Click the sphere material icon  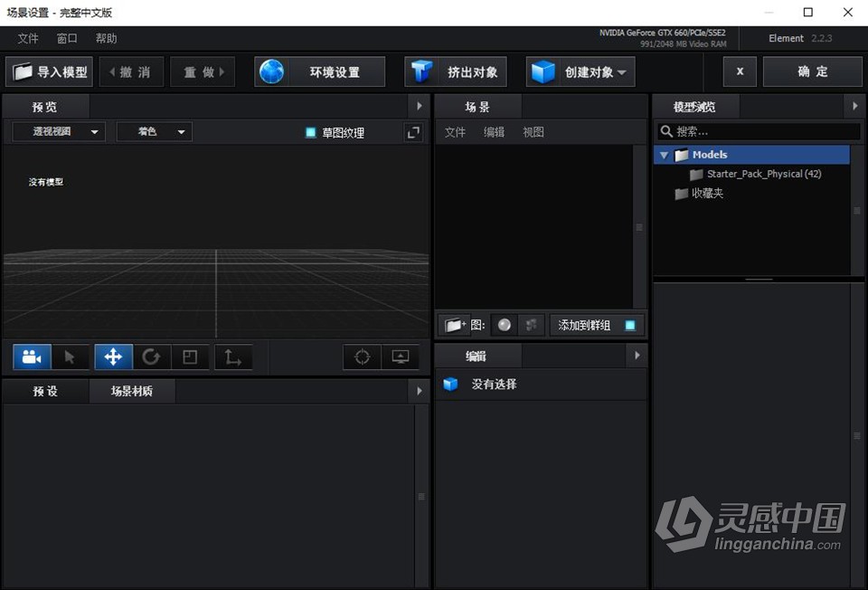504,325
